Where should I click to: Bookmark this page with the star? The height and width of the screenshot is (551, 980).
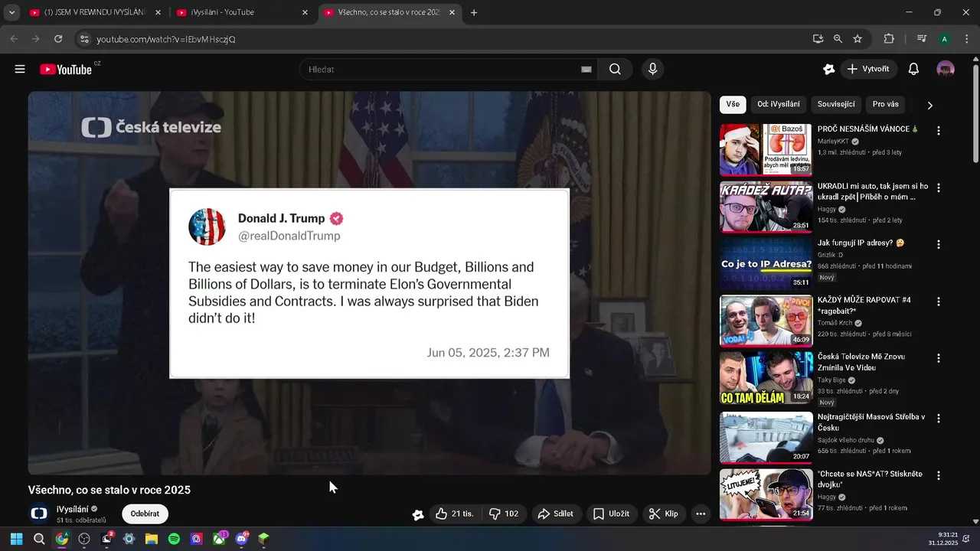tap(857, 39)
